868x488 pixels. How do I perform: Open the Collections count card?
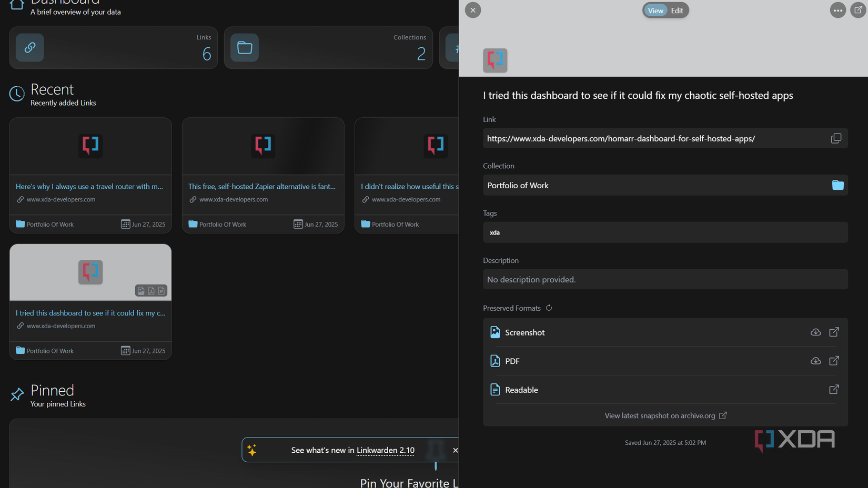pyautogui.click(x=328, y=48)
